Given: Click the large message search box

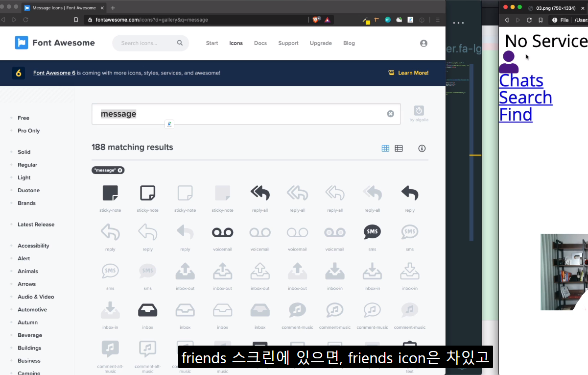Looking at the screenshot, I should point(246,114).
